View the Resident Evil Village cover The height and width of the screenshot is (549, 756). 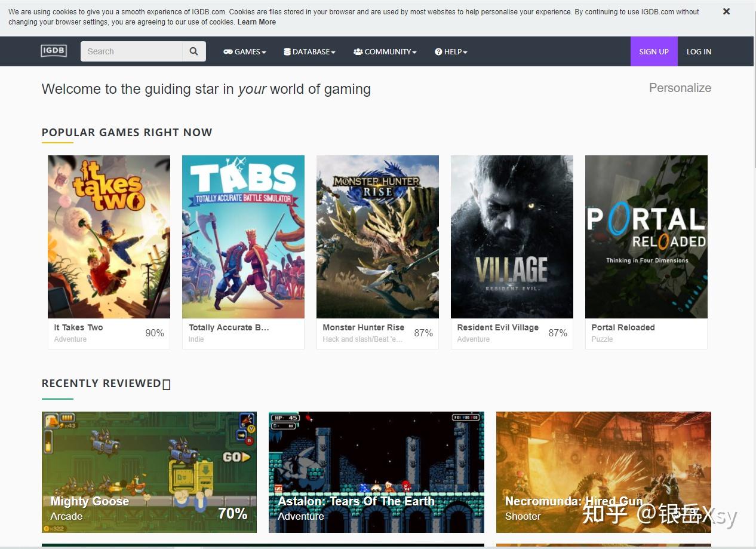point(512,237)
